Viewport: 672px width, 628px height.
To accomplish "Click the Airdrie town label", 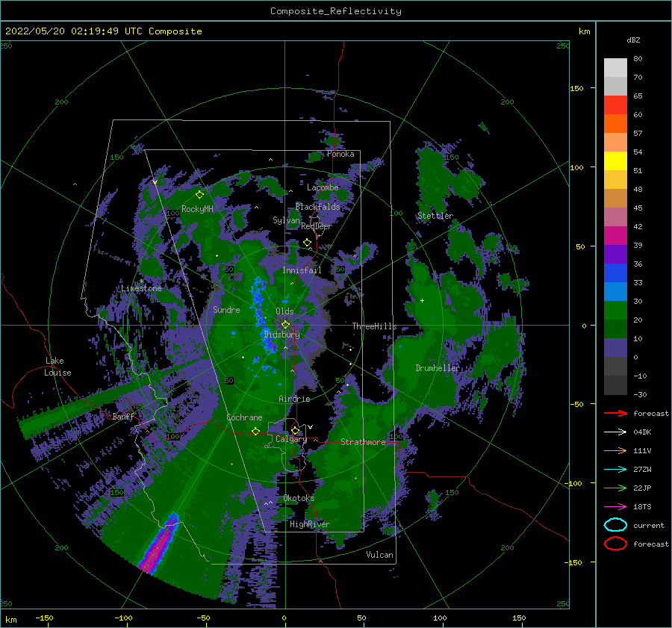I will tap(294, 399).
